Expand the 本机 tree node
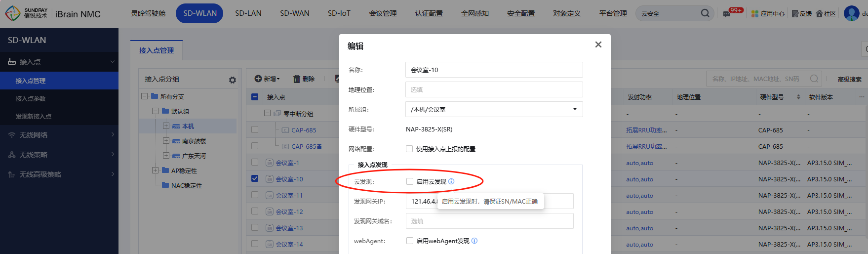The width and height of the screenshot is (868, 254). tap(166, 126)
